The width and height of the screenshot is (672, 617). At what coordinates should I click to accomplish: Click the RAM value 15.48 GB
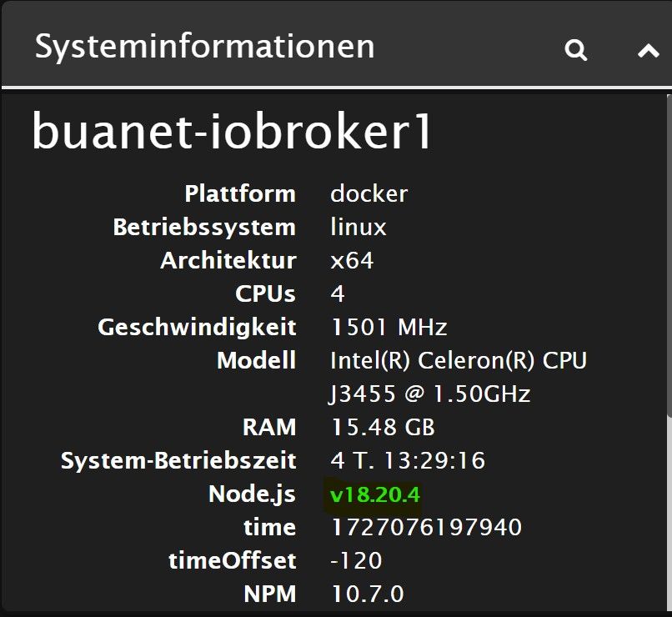click(x=382, y=428)
